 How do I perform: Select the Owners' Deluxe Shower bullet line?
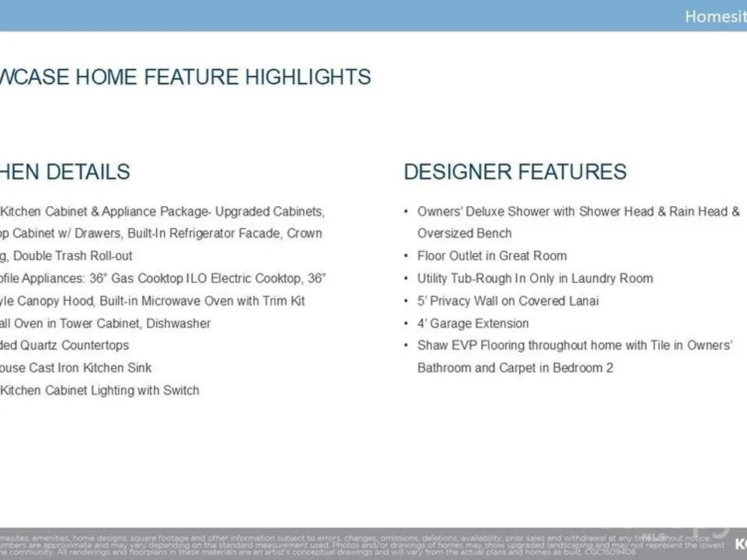(x=577, y=211)
